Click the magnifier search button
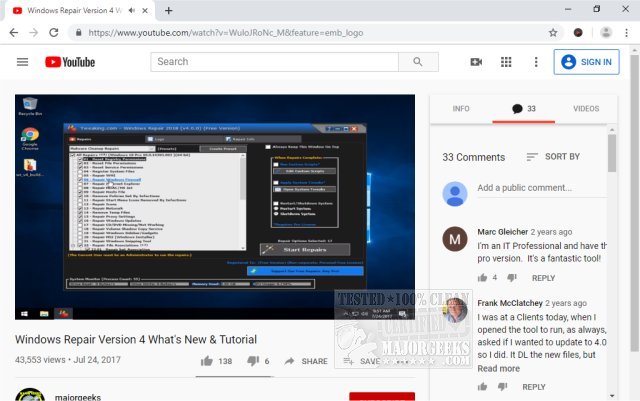 tap(418, 62)
